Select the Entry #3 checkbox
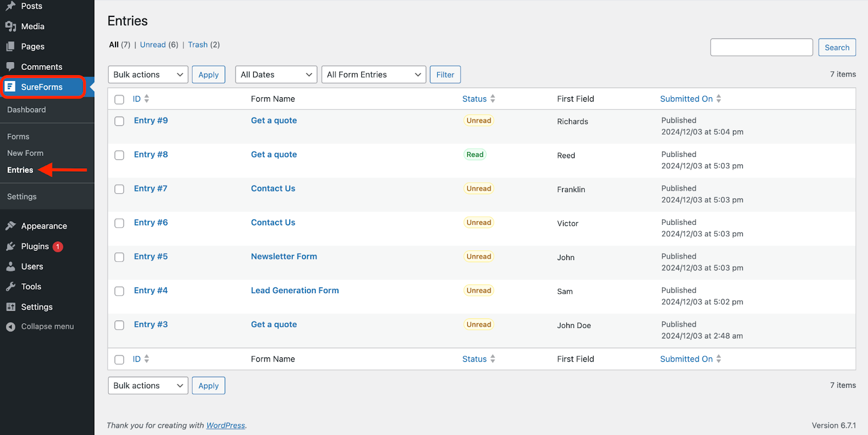868x435 pixels. [119, 325]
